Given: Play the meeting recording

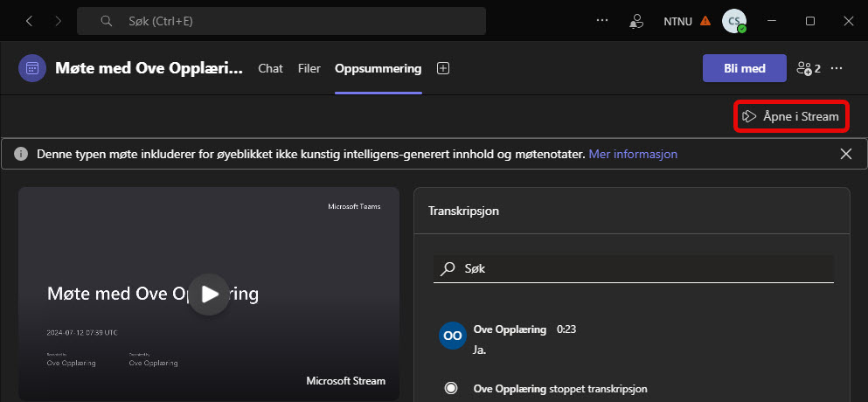Looking at the screenshot, I should [209, 294].
